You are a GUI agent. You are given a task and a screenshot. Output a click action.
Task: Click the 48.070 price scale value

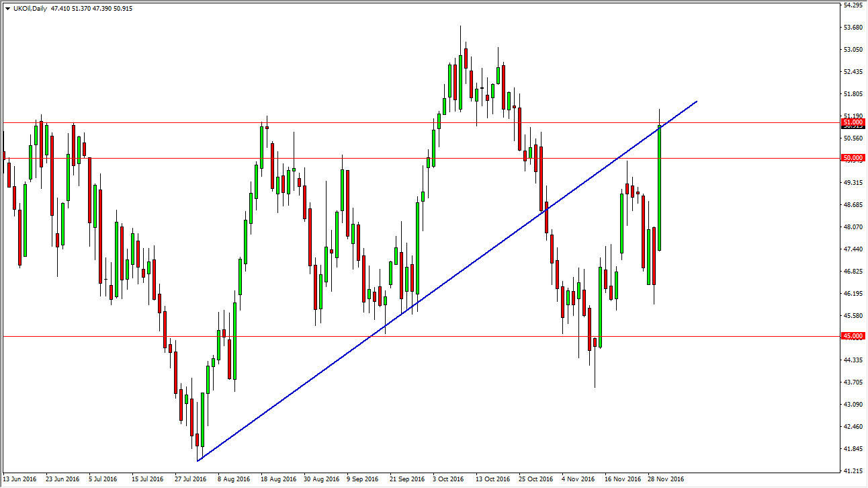coord(853,227)
